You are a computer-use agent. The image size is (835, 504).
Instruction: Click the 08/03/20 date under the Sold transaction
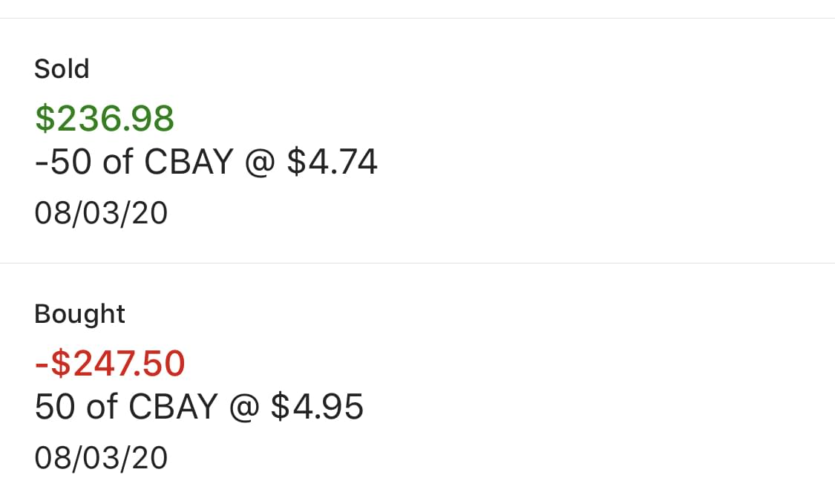tap(101, 214)
